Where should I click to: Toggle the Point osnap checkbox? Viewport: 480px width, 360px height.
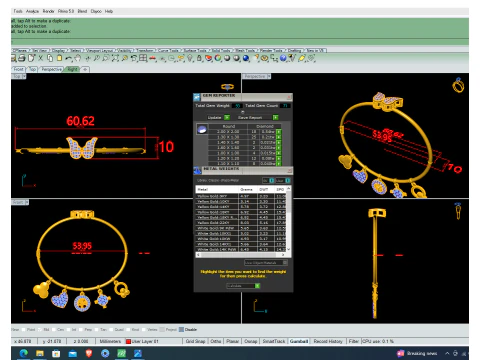coord(24,330)
